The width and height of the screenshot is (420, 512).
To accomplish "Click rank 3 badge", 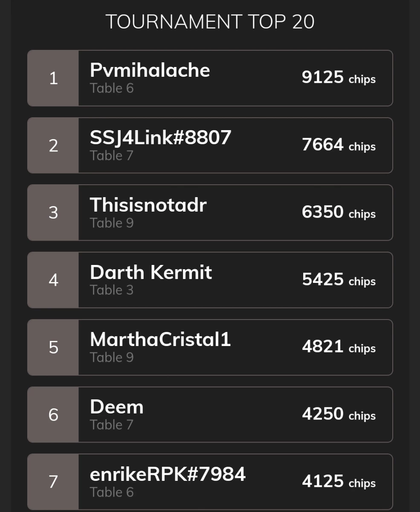I will pos(53,212).
